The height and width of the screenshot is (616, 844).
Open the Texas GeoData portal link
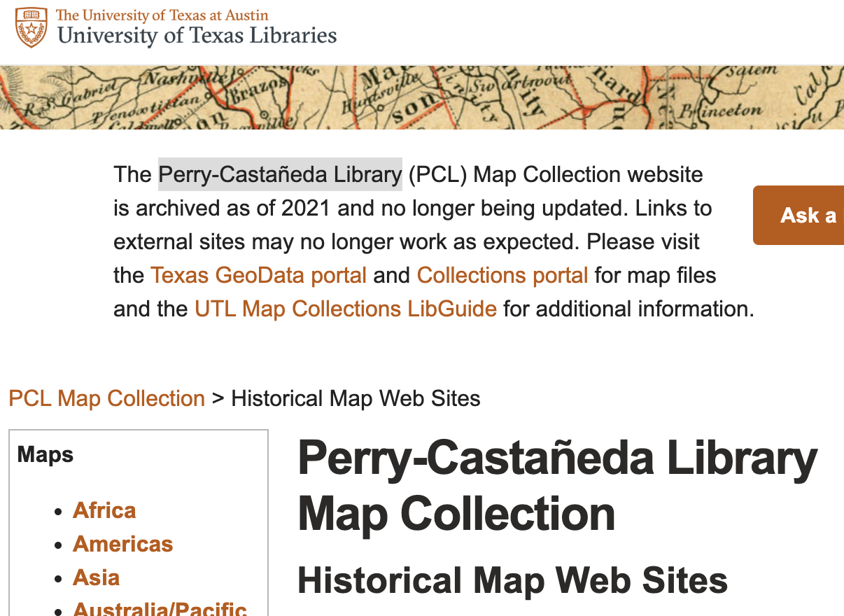click(258, 275)
